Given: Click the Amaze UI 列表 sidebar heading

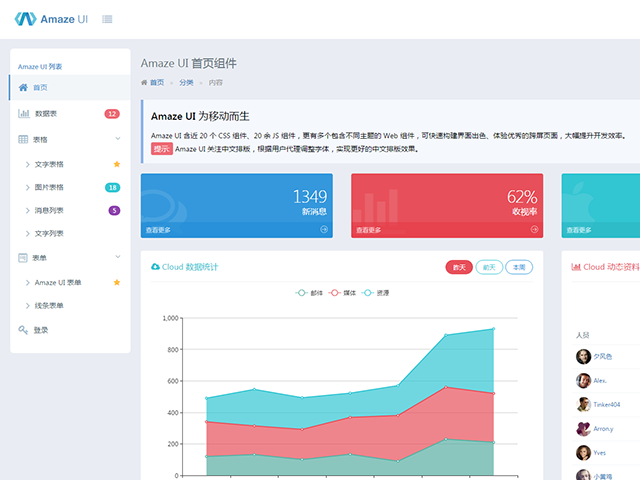Looking at the screenshot, I should click(40, 67).
